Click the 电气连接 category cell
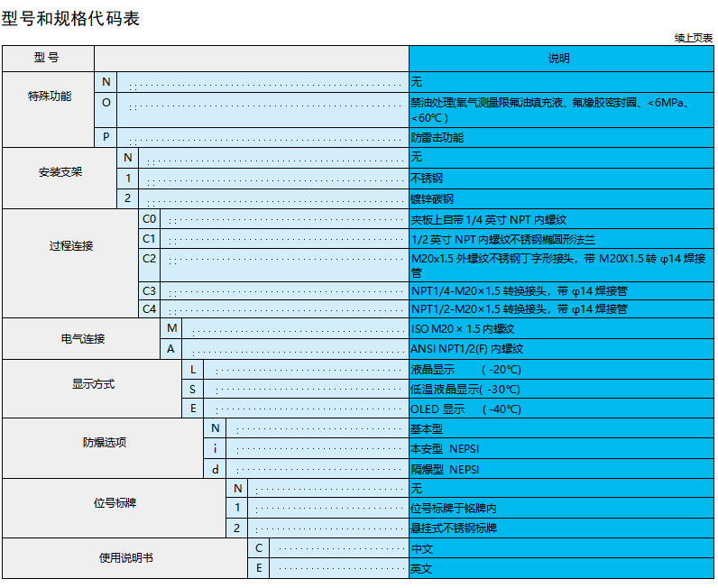 point(82,339)
